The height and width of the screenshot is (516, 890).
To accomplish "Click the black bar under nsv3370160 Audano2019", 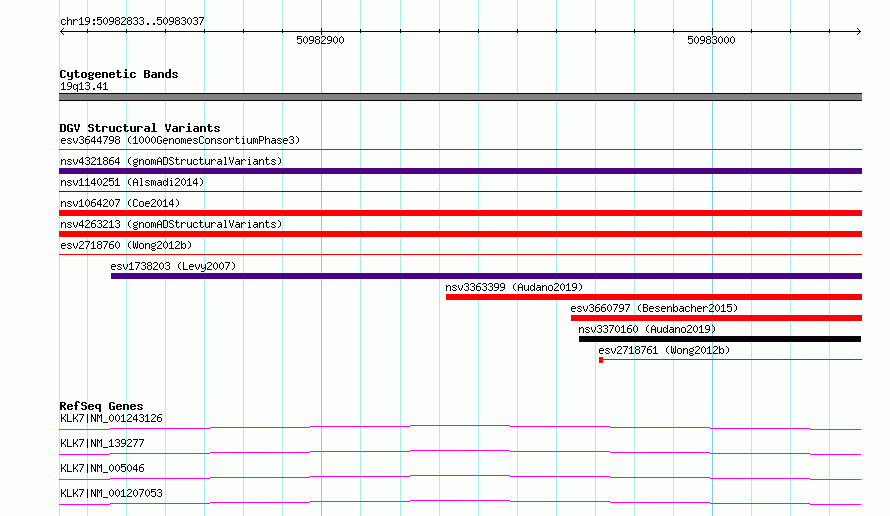I will 720,339.
